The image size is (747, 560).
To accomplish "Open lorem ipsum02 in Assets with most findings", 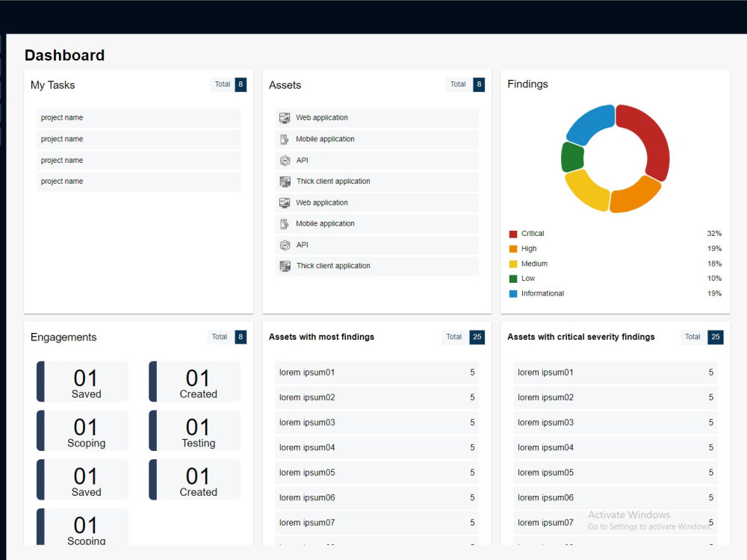I will [376, 398].
